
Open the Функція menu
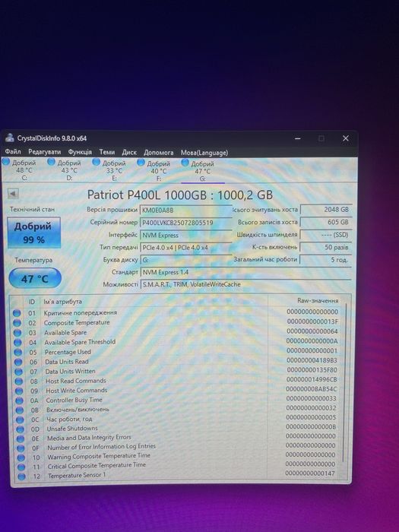tap(80, 152)
